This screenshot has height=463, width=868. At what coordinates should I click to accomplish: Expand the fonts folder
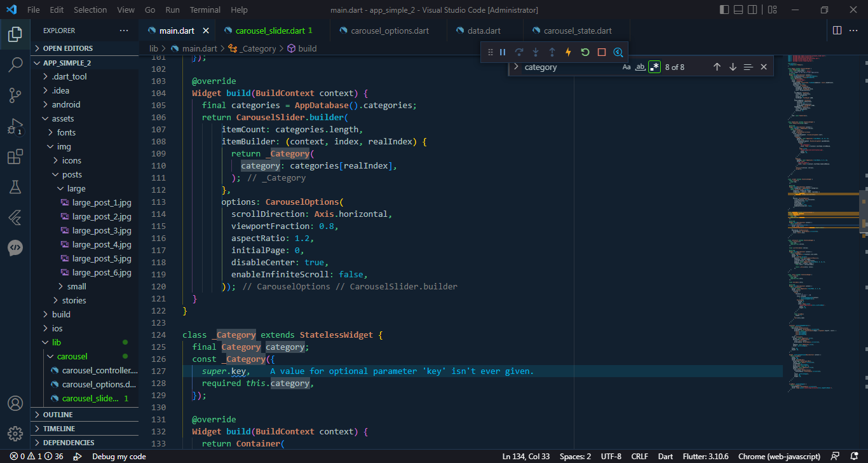point(85,132)
